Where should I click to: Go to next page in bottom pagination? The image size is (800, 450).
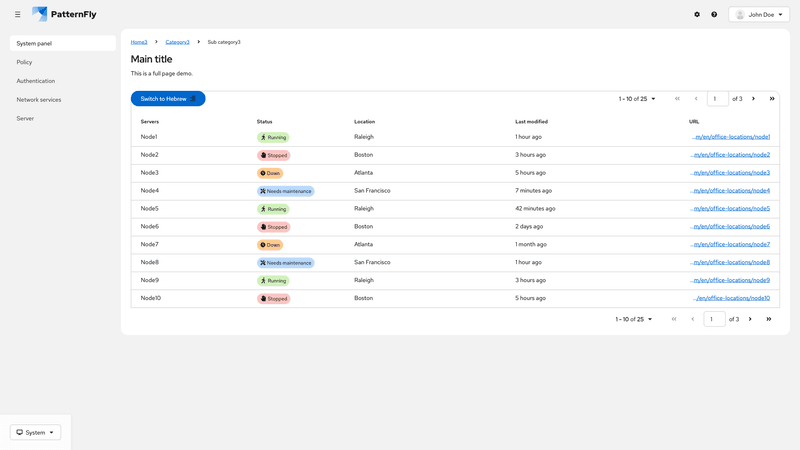(x=750, y=319)
